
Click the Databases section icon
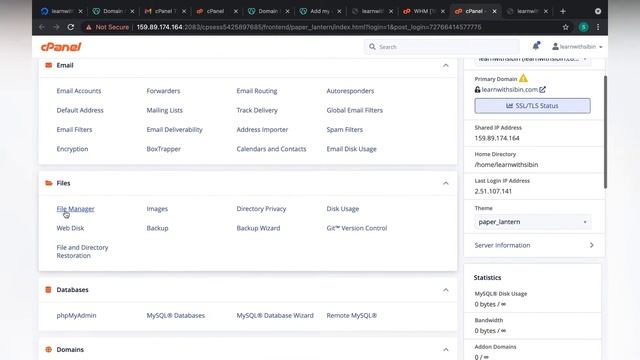point(48,289)
